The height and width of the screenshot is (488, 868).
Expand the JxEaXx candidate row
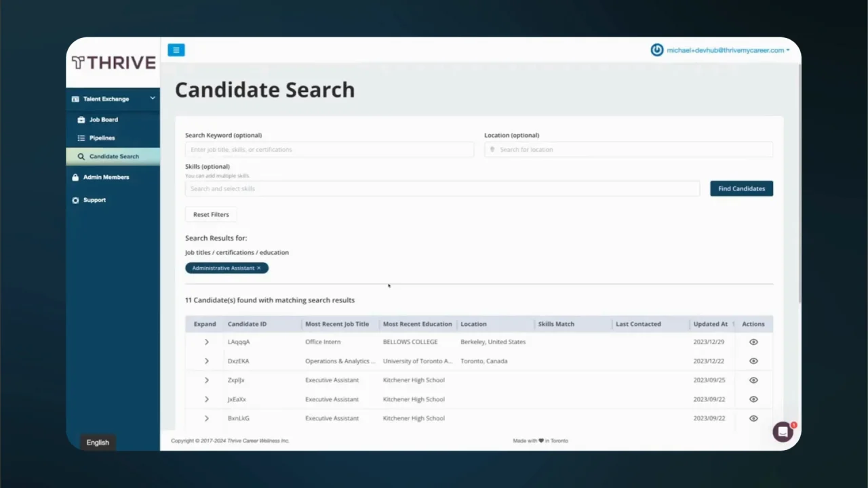click(x=207, y=399)
